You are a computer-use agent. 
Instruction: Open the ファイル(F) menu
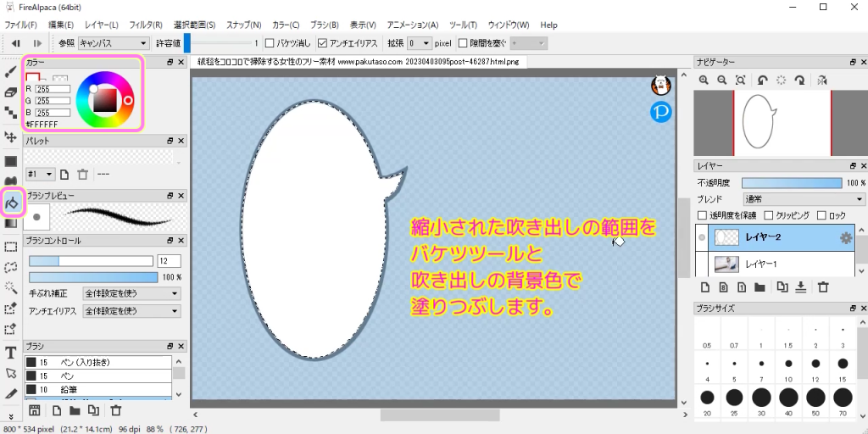(x=20, y=25)
